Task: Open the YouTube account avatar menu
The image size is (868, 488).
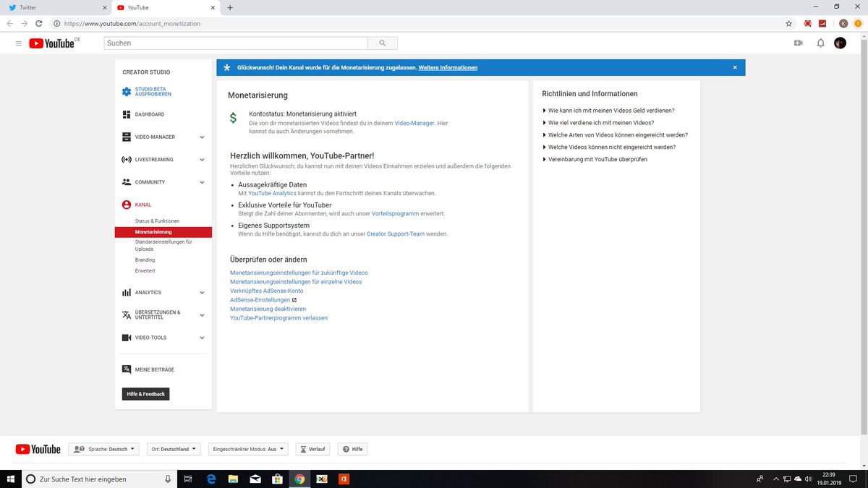Action: (x=840, y=43)
